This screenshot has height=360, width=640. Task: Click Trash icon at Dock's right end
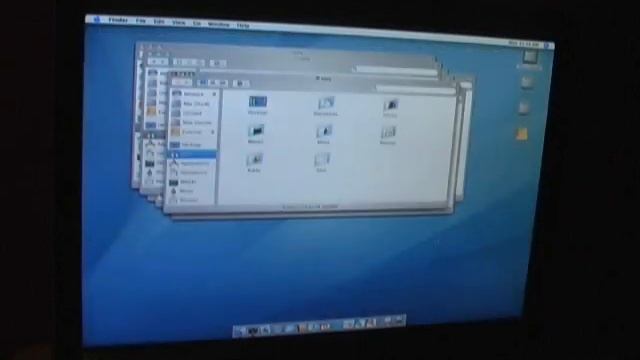[x=399, y=320]
